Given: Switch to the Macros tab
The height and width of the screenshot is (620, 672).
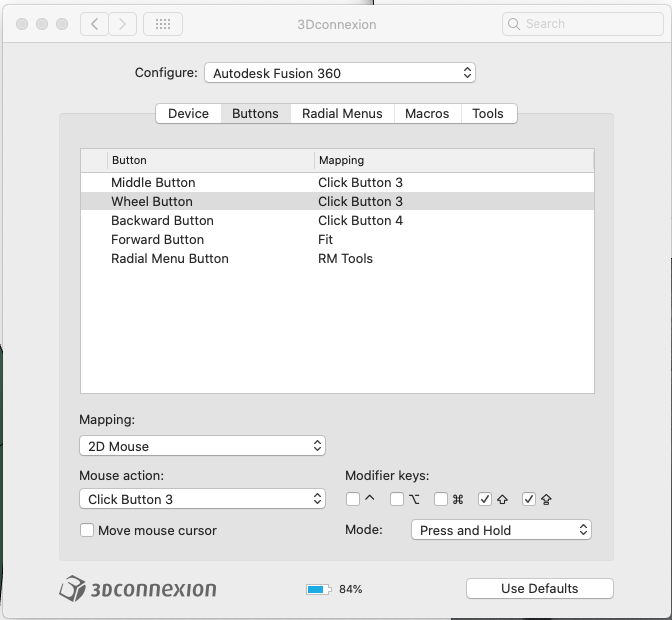Looking at the screenshot, I should (427, 114).
